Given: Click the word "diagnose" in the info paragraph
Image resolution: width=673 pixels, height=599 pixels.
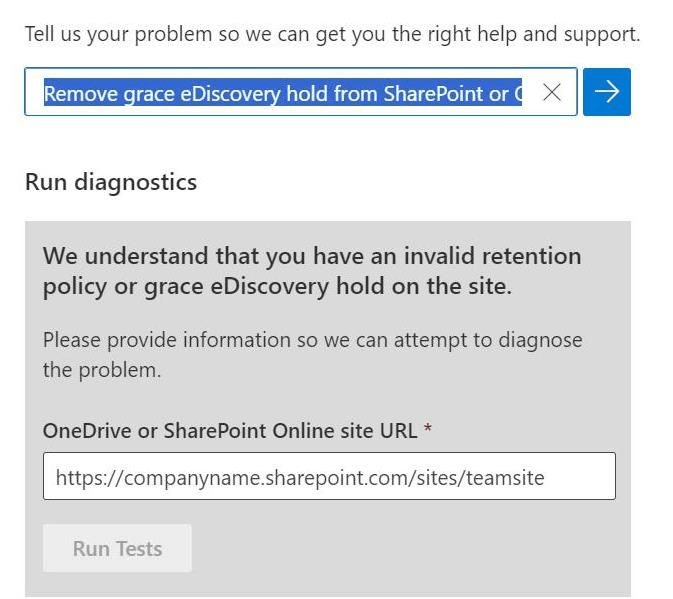Looking at the screenshot, I should (x=540, y=342).
